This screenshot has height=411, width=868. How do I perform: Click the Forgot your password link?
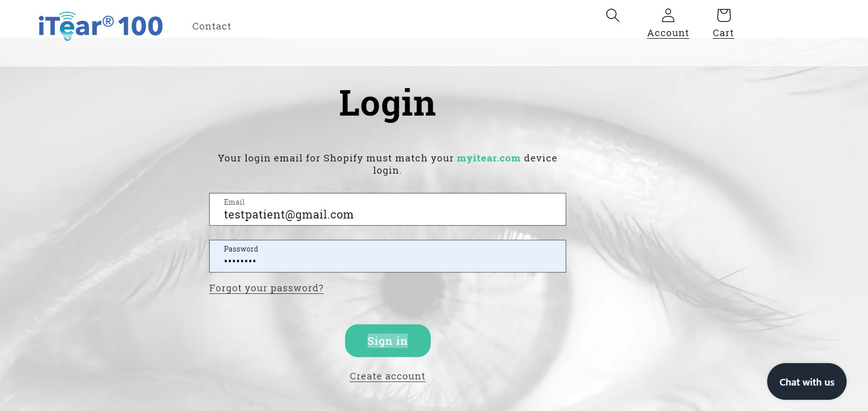266,288
